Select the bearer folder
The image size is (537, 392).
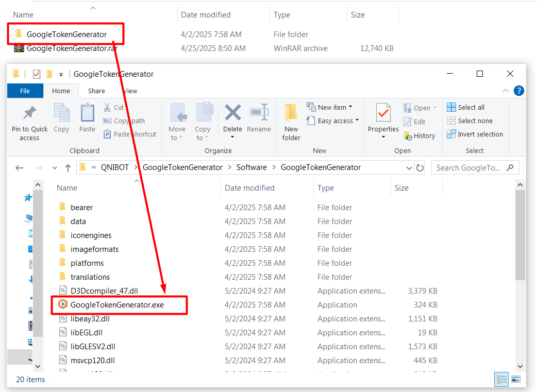81,208
